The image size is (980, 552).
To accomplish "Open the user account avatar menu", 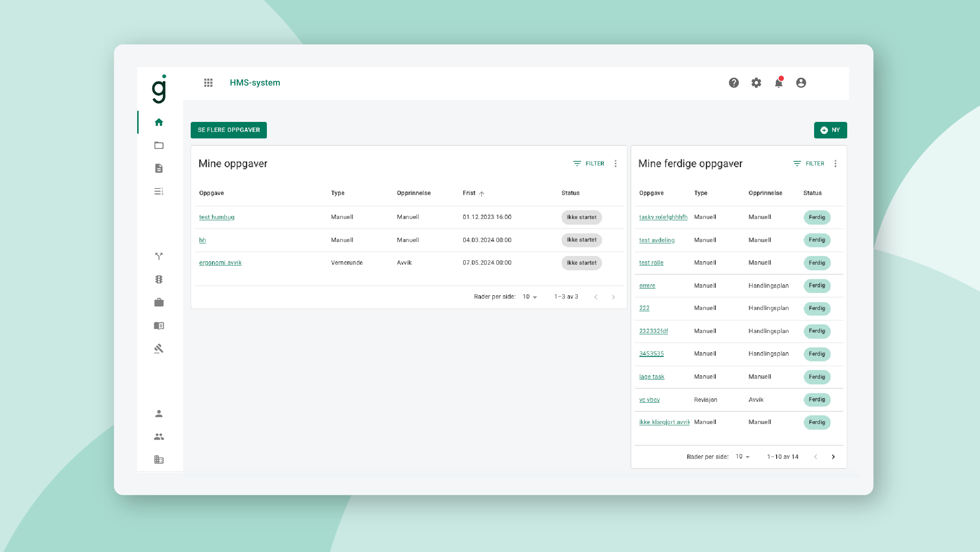I will (x=801, y=83).
